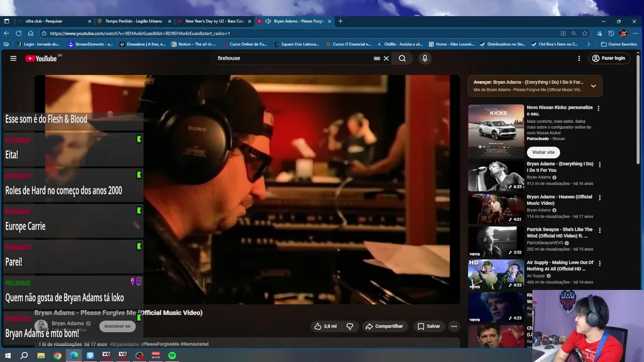
Task: Open the on-screen keyboard icon in search box
Action: (x=377, y=58)
